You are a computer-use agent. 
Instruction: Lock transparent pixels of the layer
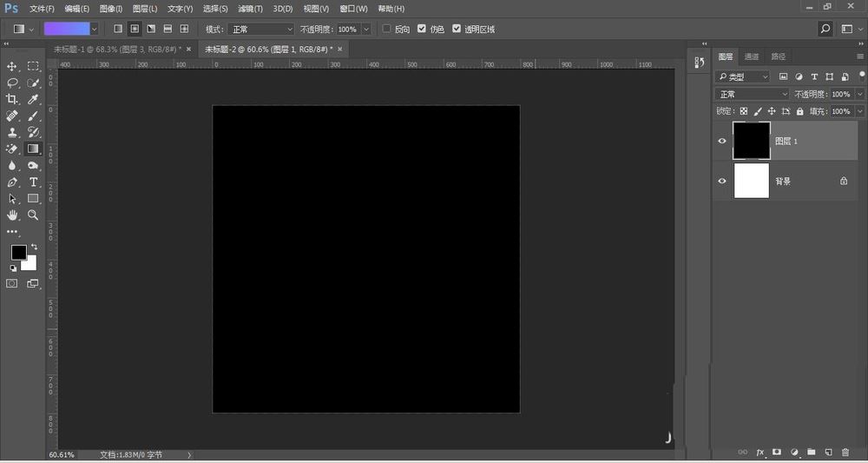click(x=744, y=111)
